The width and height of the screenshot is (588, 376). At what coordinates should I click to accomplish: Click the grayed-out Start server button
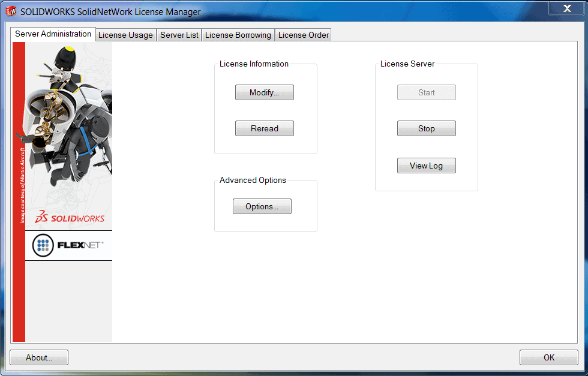click(x=427, y=92)
